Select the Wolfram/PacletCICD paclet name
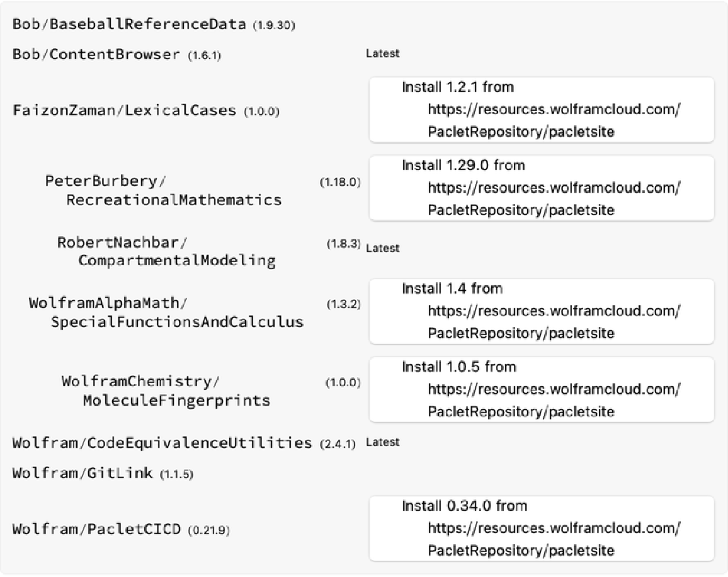Screen dimensions: 728x577 (x=98, y=528)
